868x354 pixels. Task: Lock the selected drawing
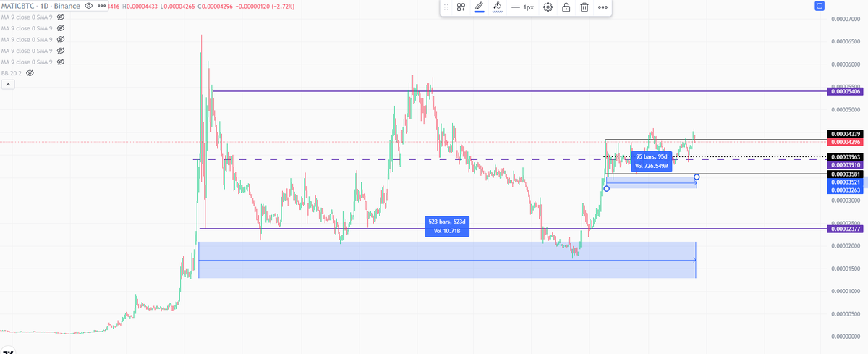pyautogui.click(x=566, y=7)
